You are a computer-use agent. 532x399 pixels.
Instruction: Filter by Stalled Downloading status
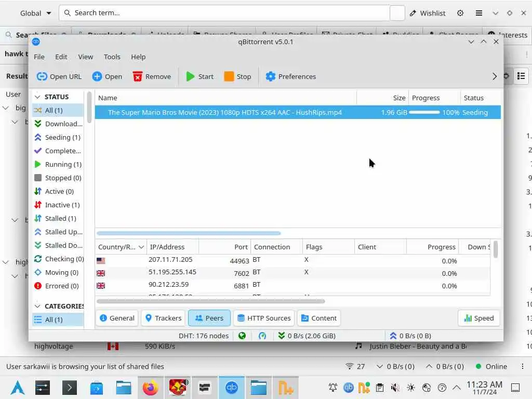[58, 246]
